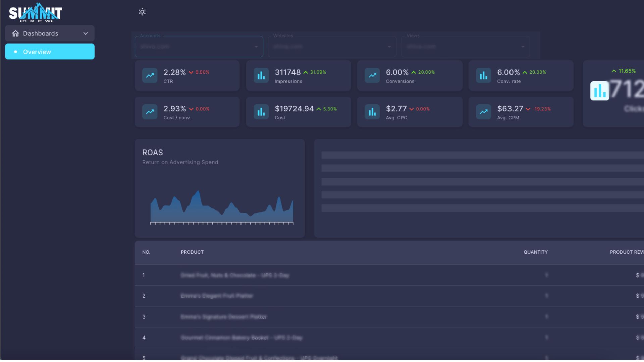Image resolution: width=644 pixels, height=362 pixels.
Task: Select table row number 4
Action: pos(389,338)
